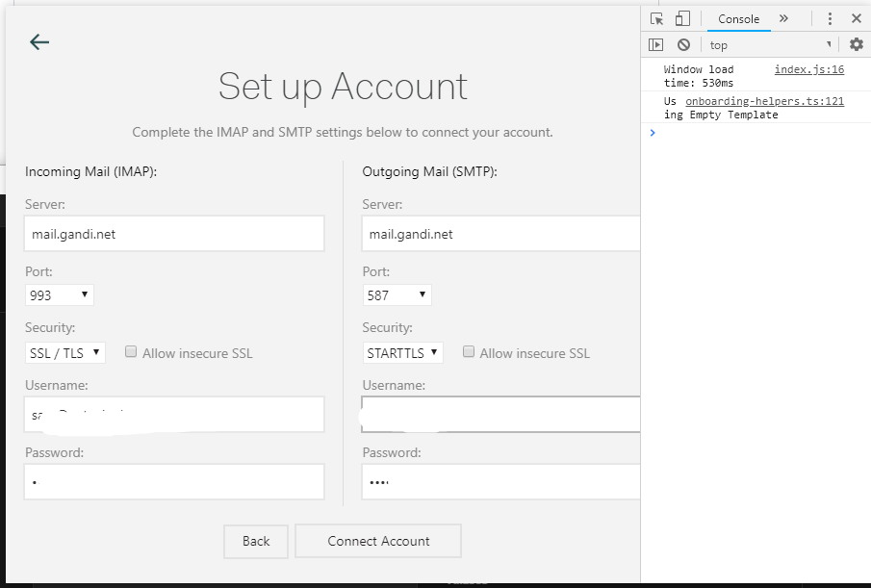
Task: Enable Allow insecure SSL for IMAP
Action: 131,351
